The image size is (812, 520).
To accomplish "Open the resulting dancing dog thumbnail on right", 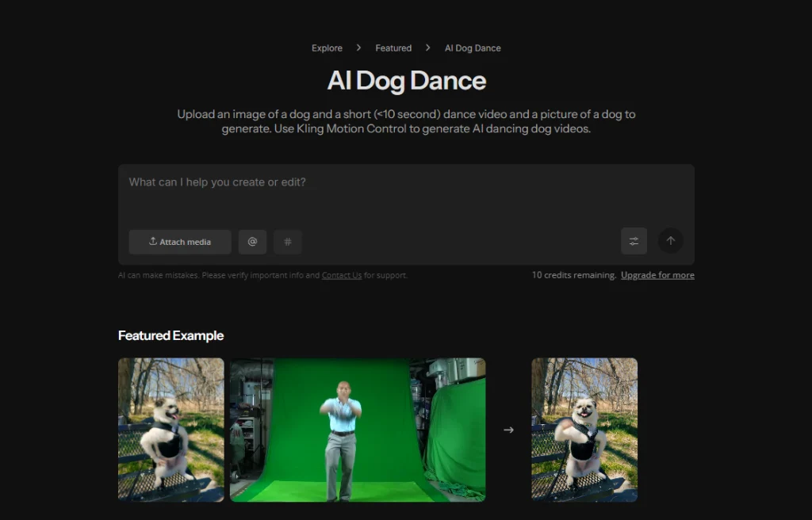I will pos(584,430).
